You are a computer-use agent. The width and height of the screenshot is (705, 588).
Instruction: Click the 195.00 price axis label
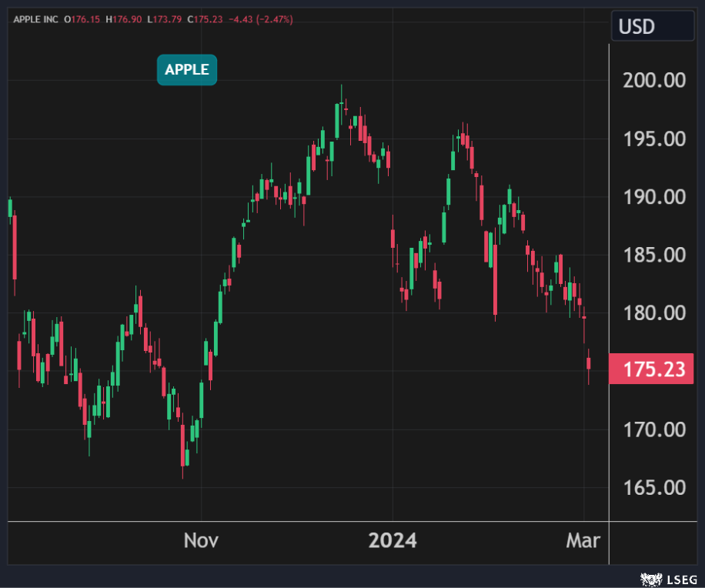click(653, 139)
